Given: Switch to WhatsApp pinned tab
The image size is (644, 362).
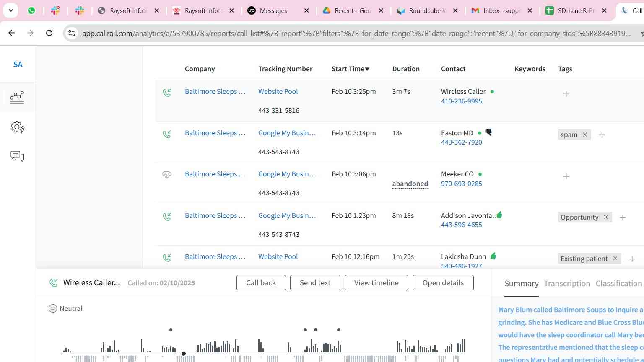Looking at the screenshot, I should [x=31, y=10].
